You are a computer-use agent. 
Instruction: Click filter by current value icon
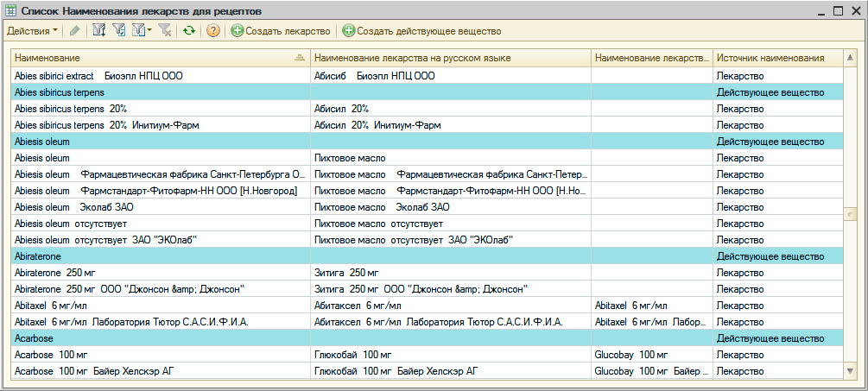point(119,31)
